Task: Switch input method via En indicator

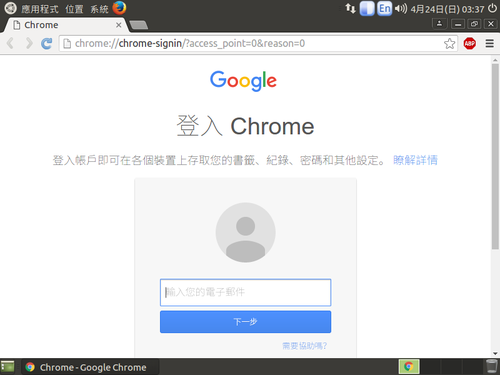Action: click(384, 8)
